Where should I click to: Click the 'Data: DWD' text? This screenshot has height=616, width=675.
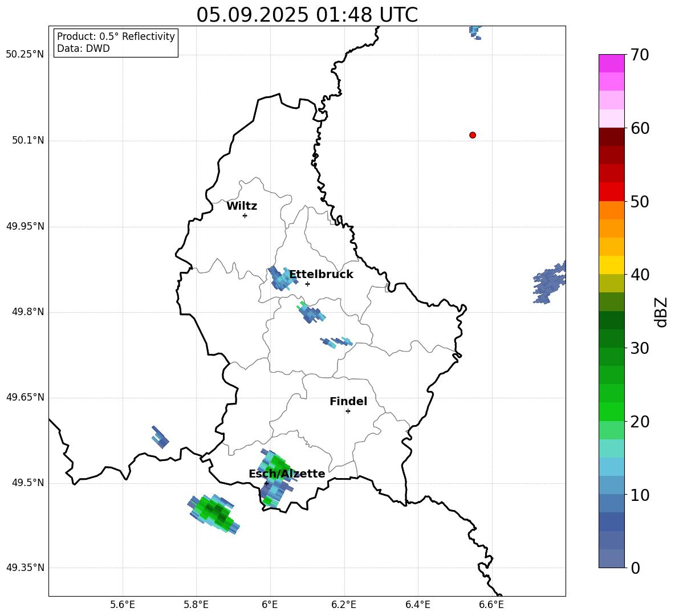[x=83, y=48]
